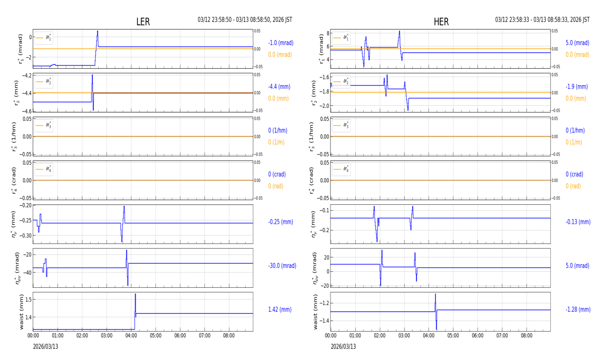Click the "2026/03/13" date below the HER plots
The height and width of the screenshot is (364, 595).
tap(343, 347)
